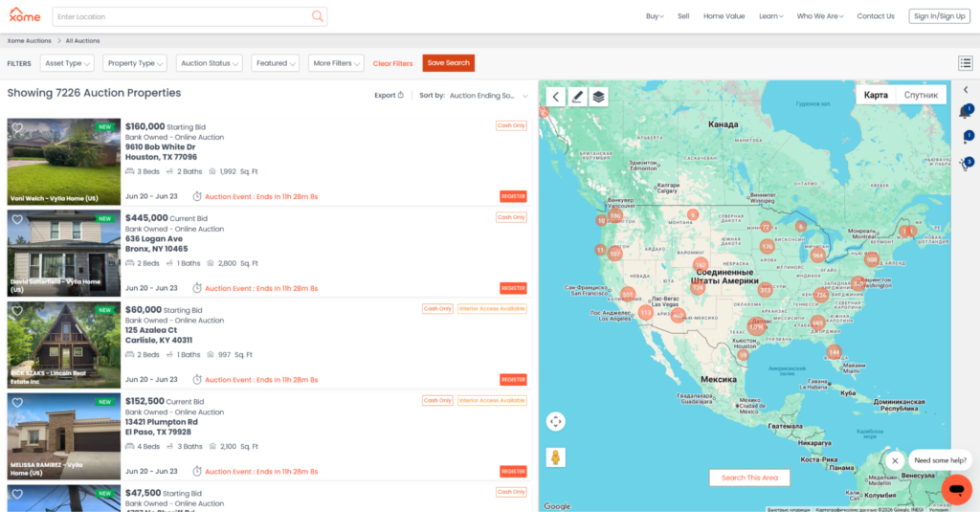Image resolution: width=980 pixels, height=512 pixels.
Task: Expand the Learn menu
Action: pyautogui.click(x=770, y=16)
